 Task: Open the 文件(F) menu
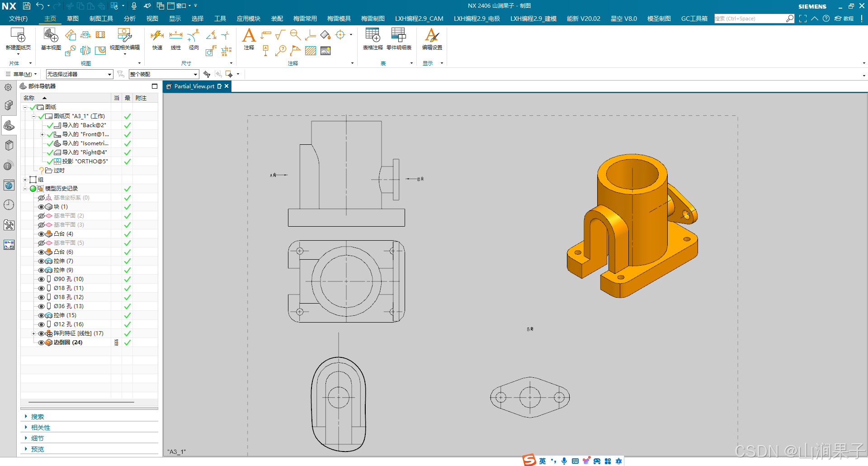[18, 19]
